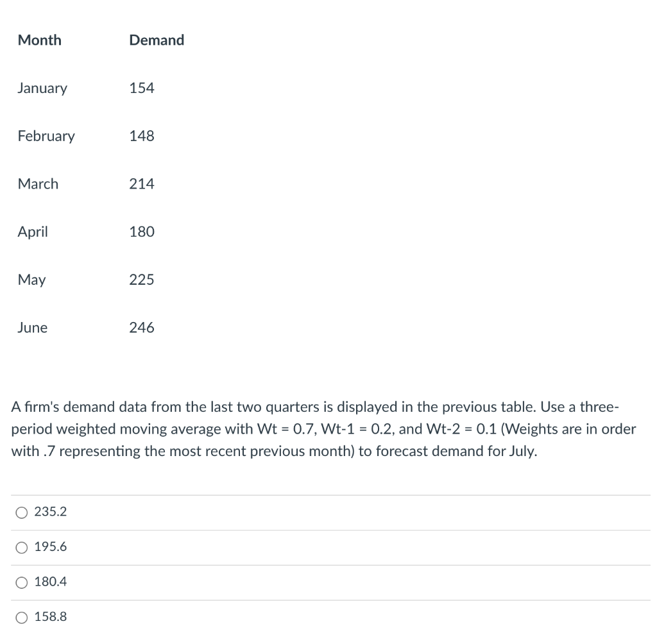This screenshot has height=644, width=657.
Task: Pick the 180.4 radio option
Action: 22,582
